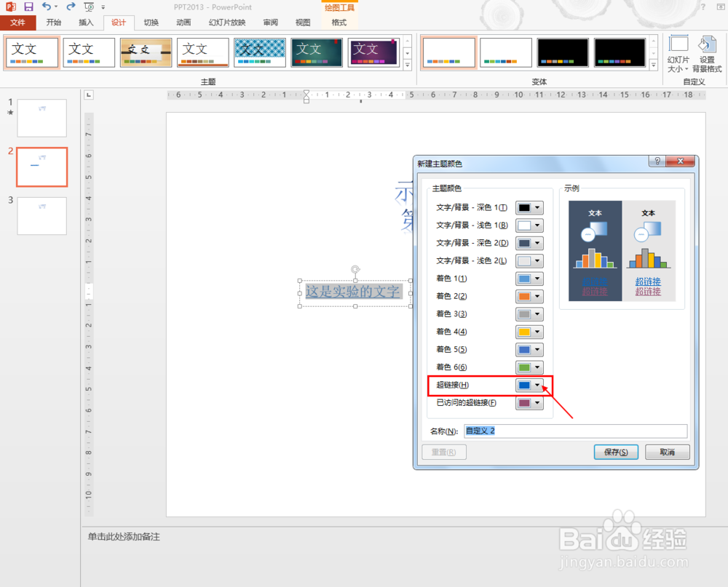Open the 幻灯片放映 ribbon tab
Viewport: 728px width, 587px height.
click(x=226, y=22)
